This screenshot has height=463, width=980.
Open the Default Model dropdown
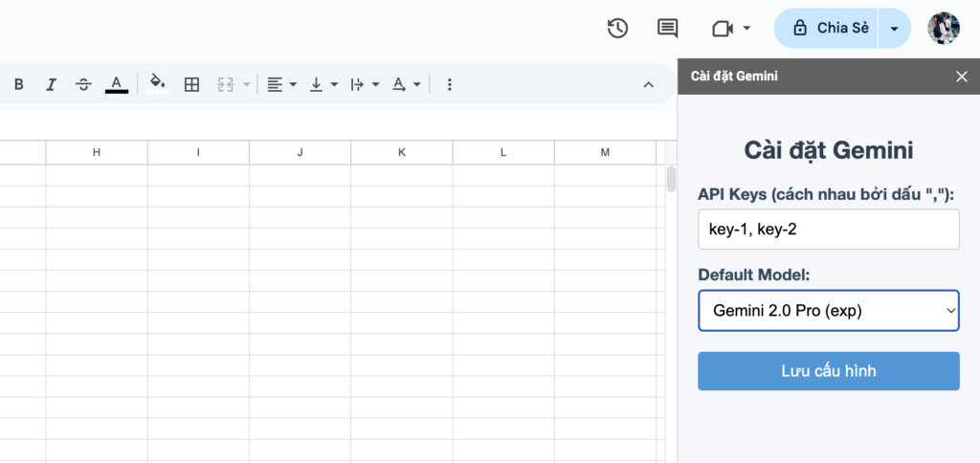click(x=828, y=311)
